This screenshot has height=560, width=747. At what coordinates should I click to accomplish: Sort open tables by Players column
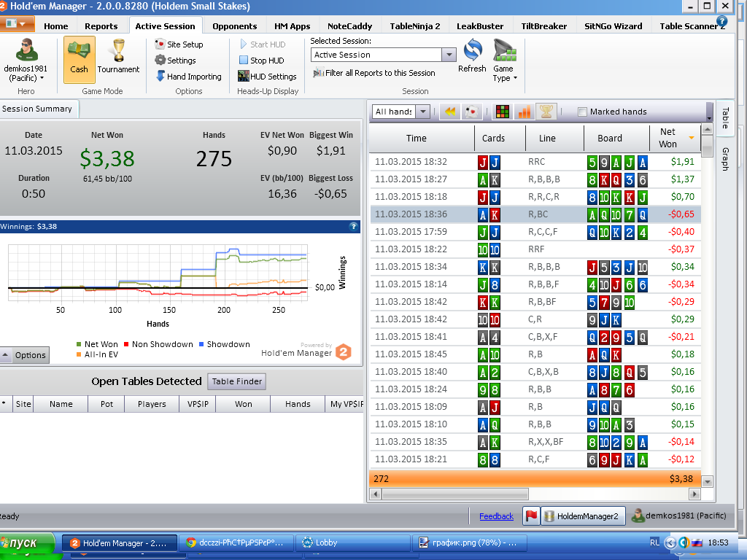[x=152, y=404]
